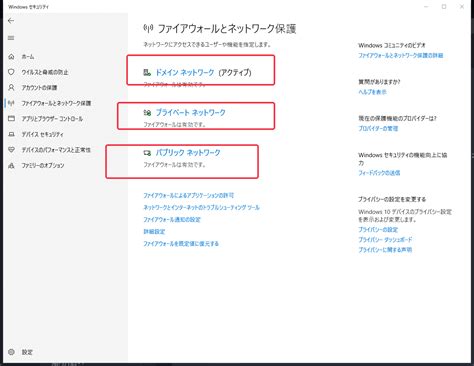Click the Windows コミュニティのビデオ heading
This screenshot has height=366, width=474.
pos(392,45)
